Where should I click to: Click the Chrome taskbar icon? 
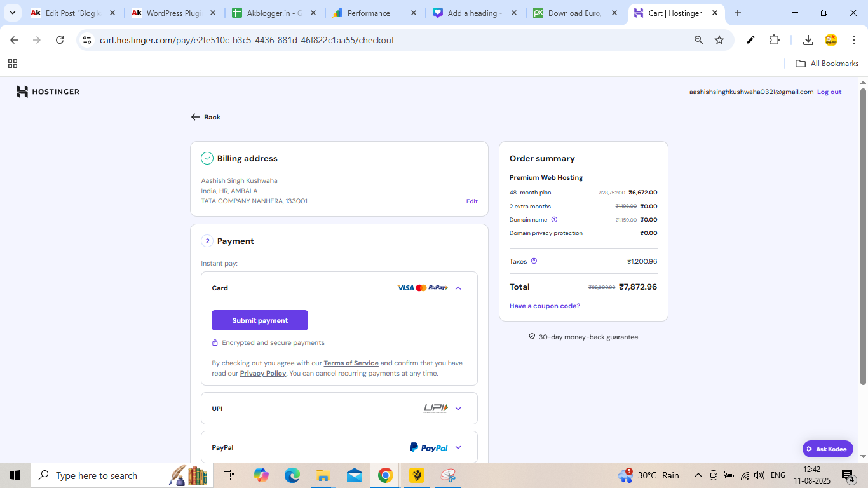coord(385,475)
